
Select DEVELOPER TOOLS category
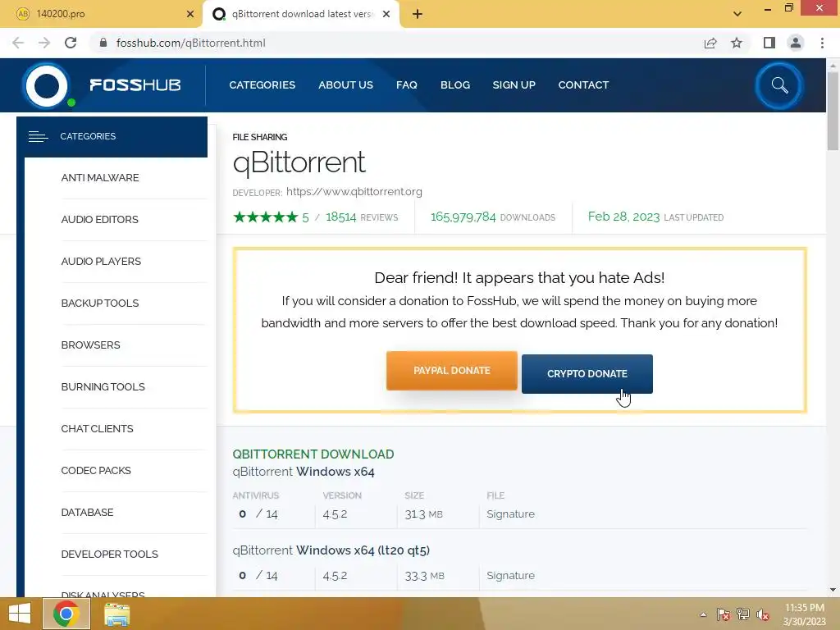(109, 554)
